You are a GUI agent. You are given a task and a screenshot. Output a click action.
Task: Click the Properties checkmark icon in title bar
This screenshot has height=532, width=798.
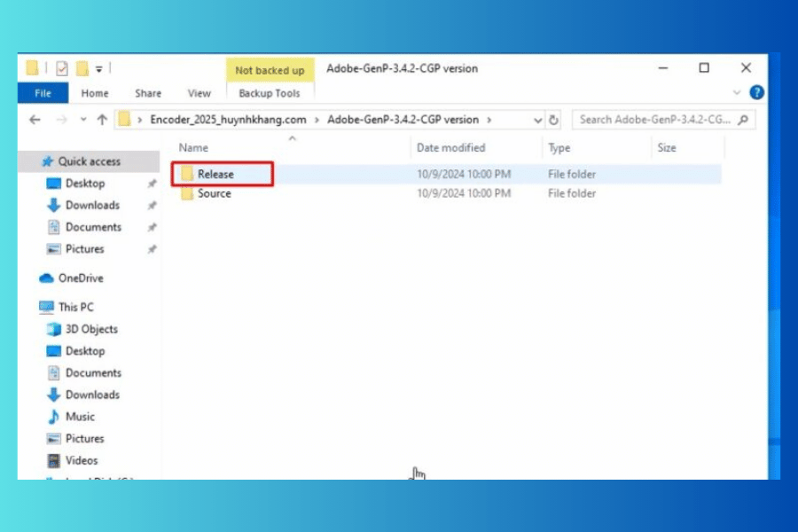tap(62, 68)
